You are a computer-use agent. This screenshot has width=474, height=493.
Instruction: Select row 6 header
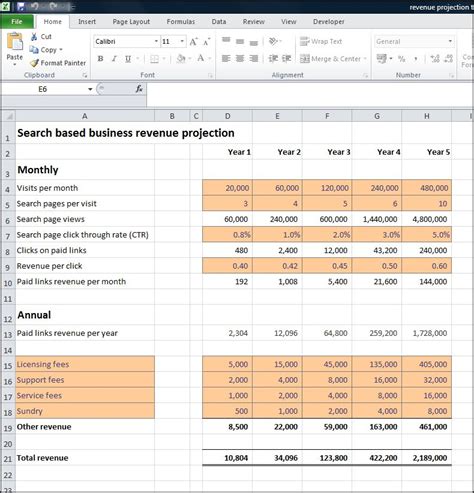[x=8, y=220]
